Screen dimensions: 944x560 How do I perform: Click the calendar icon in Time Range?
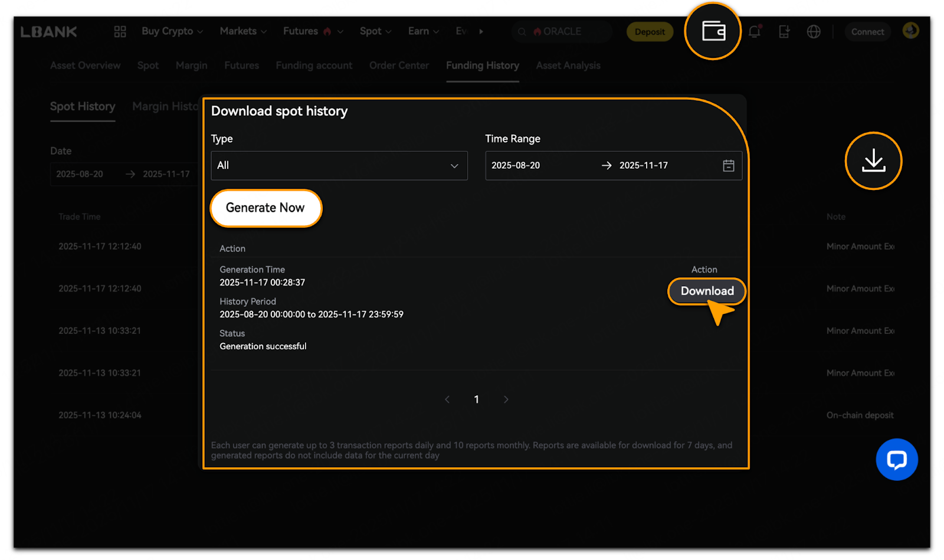[729, 166]
